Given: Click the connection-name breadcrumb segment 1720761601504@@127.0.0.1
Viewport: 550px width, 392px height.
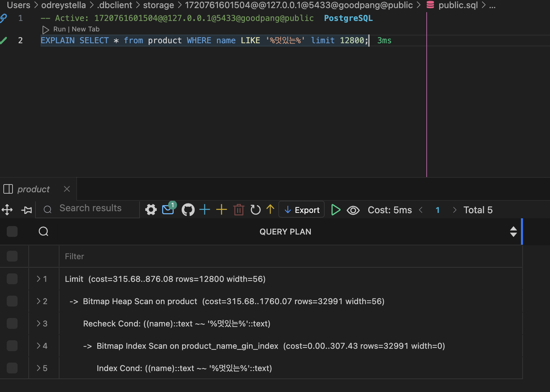Looking at the screenshot, I should tap(299, 5).
